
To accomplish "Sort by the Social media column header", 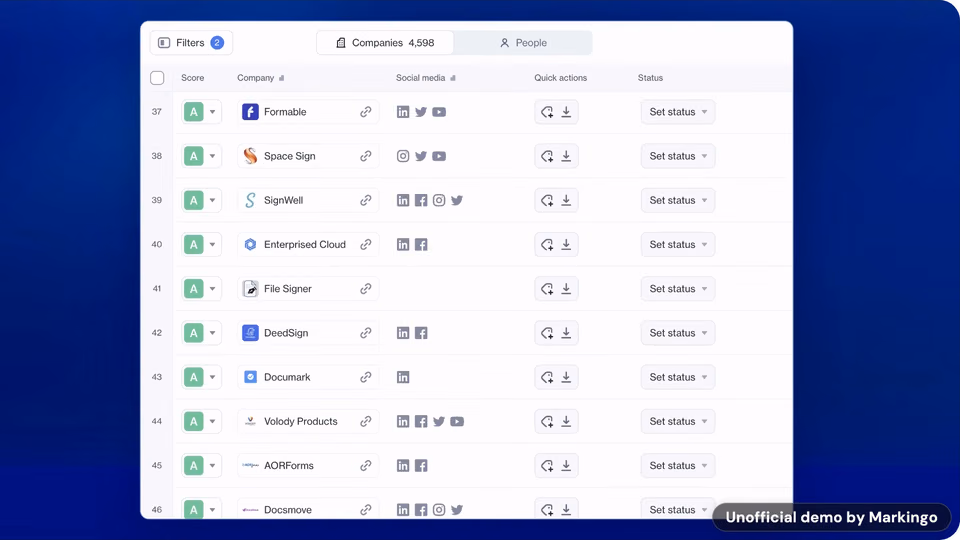I will (426, 78).
